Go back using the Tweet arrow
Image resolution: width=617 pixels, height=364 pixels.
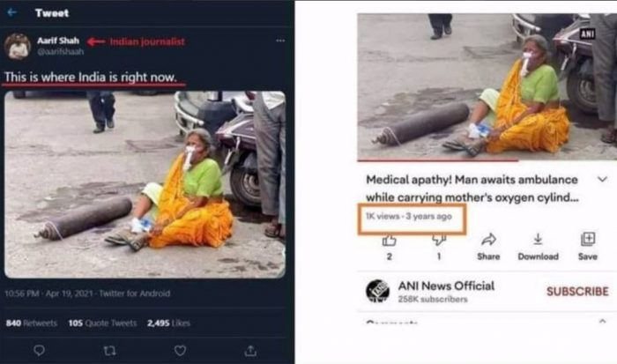tap(11, 12)
